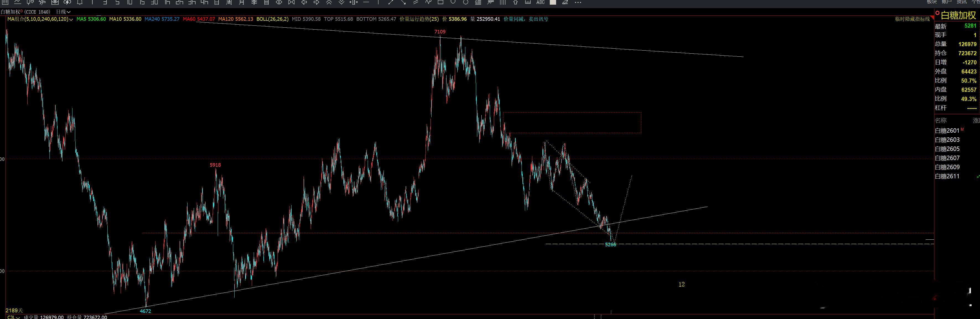Screen dimensions: 980x319
Task: Click the up-arrow marker tool
Action: 515,2
